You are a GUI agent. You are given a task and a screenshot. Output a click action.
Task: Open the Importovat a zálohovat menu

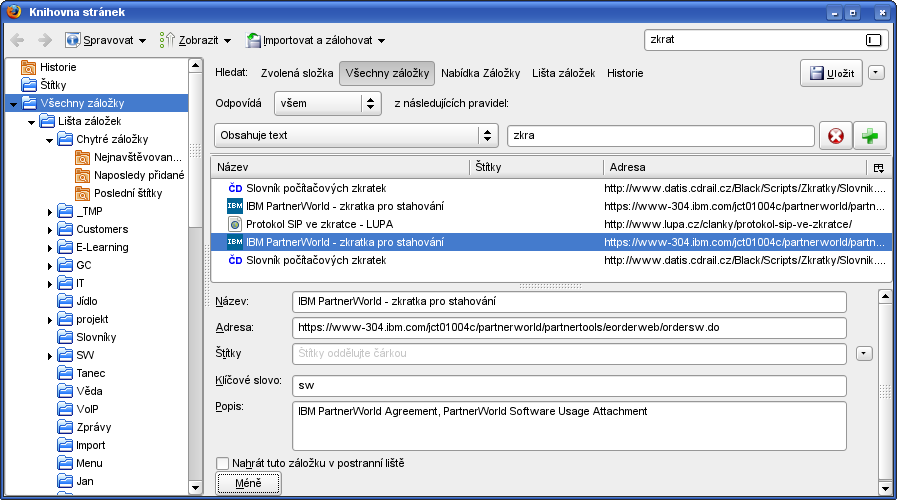tap(316, 40)
